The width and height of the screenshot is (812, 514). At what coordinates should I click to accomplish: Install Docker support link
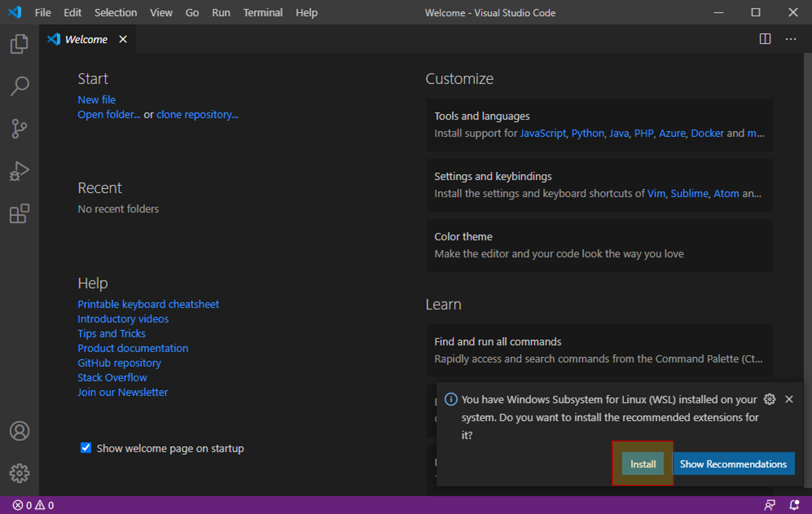pos(707,133)
